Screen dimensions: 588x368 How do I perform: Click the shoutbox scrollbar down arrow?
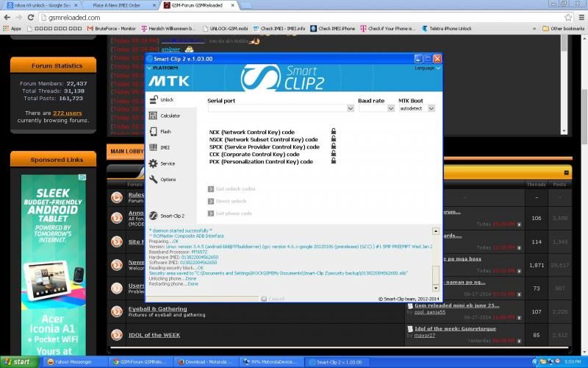point(564,131)
